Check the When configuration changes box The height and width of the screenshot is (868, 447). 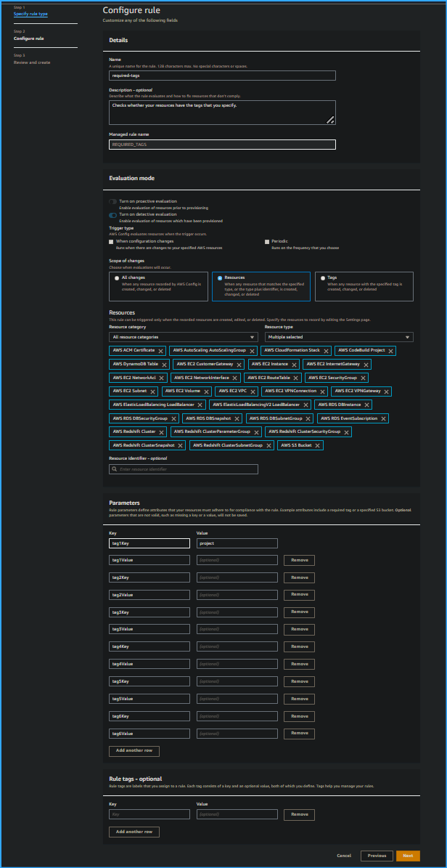point(111,242)
